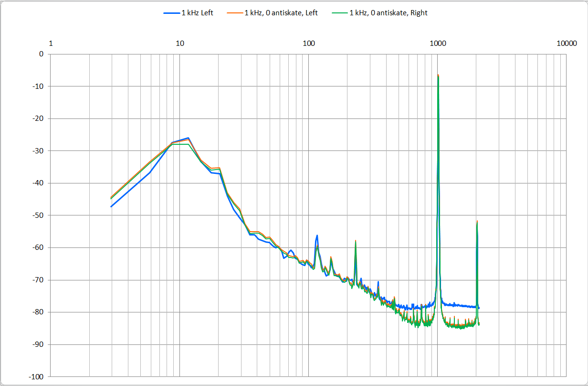This screenshot has height=386, width=588.
Task: Select '1 kHz, 0 antiskate, Left' legend entry
Action: click(x=273, y=13)
